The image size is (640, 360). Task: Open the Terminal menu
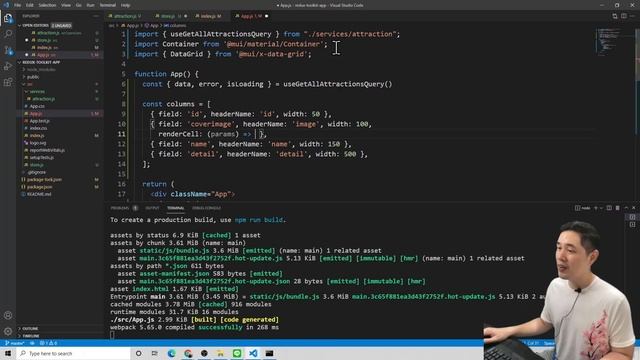click(x=108, y=5)
